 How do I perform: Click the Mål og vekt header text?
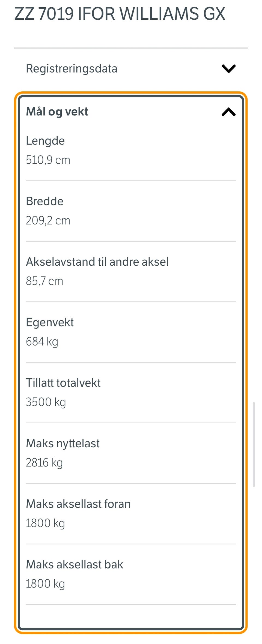57,112
